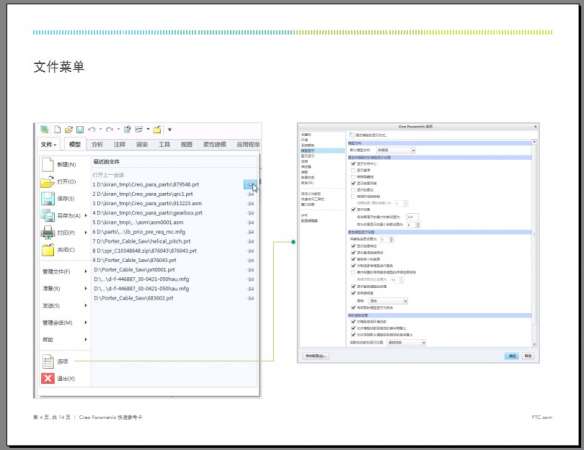Click export configurations button in options dialog

(x=316, y=356)
